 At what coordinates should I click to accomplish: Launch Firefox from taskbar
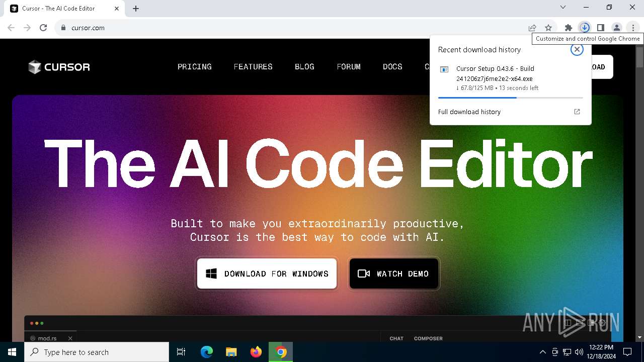(256, 352)
